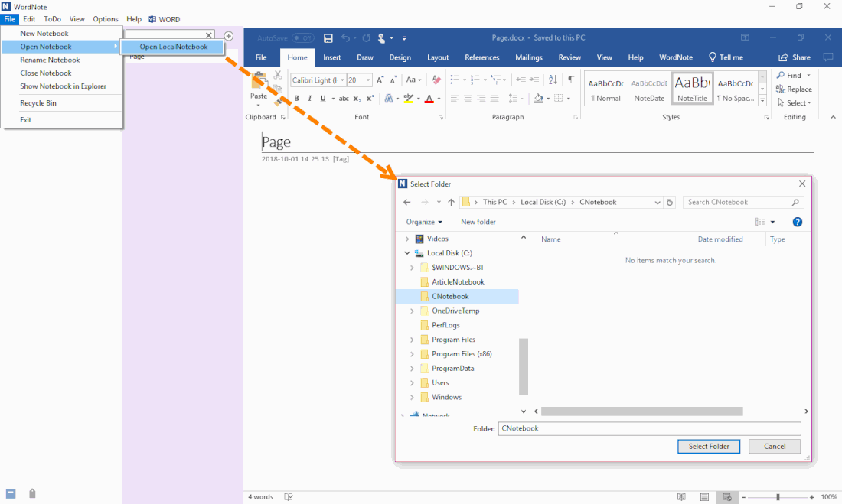Open the font name dropdown
Image resolution: width=842 pixels, height=504 pixels.
coord(342,80)
